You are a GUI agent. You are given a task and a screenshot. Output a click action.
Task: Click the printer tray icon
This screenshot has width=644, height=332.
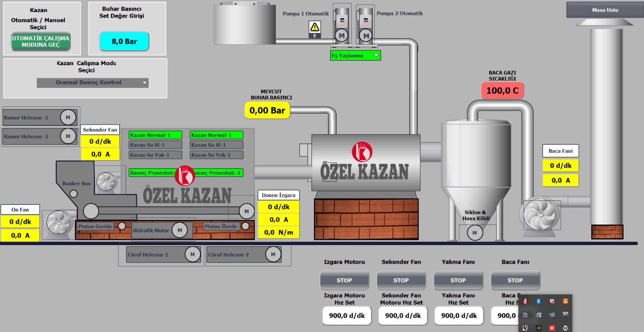click(x=566, y=328)
